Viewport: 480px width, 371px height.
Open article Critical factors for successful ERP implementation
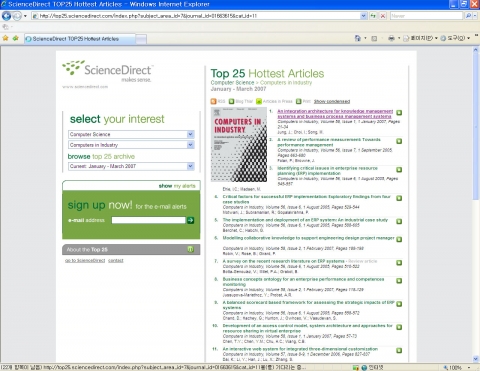click(307, 199)
